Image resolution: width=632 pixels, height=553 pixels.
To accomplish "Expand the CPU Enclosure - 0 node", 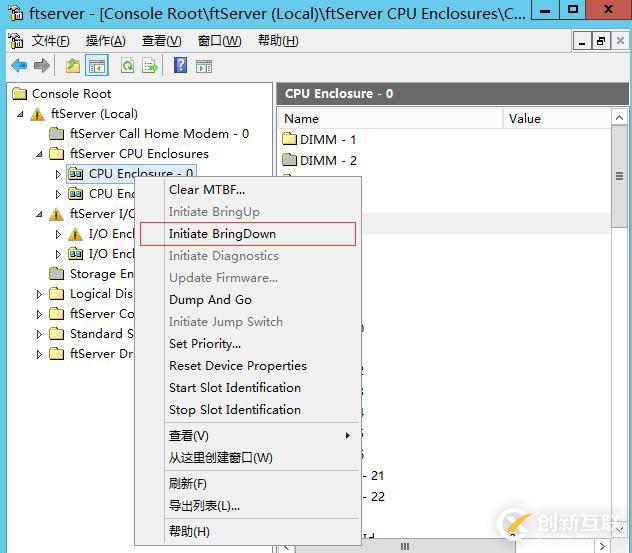I will pyautogui.click(x=58, y=174).
